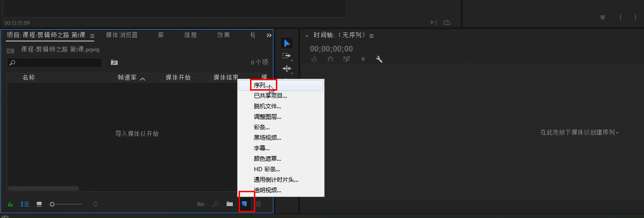Choose 黑场视频... from the menu
Image resolution: width=644 pixels, height=218 pixels.
[x=281, y=138]
